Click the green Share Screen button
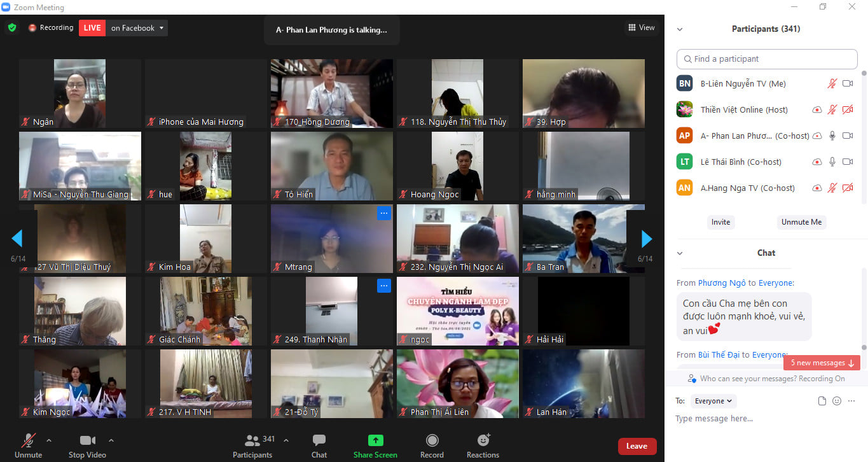This screenshot has width=868, height=462. click(375, 446)
